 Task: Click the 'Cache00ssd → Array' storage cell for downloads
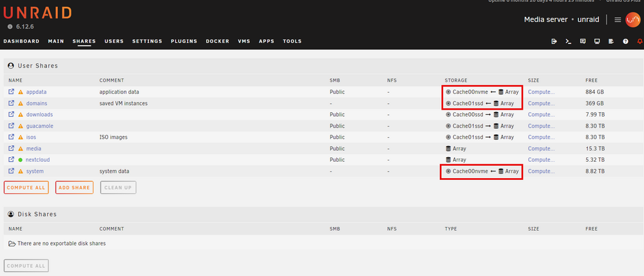coord(480,115)
